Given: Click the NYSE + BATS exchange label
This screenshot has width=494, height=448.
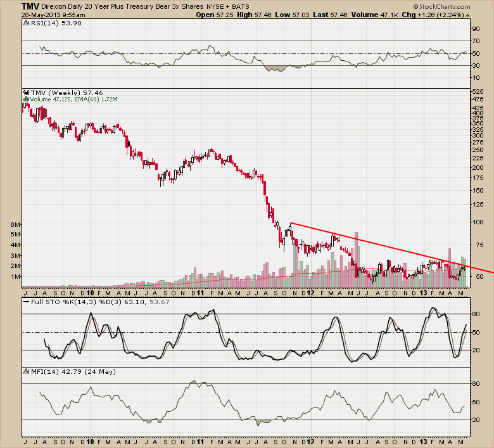Looking at the screenshot, I should pos(228,6).
